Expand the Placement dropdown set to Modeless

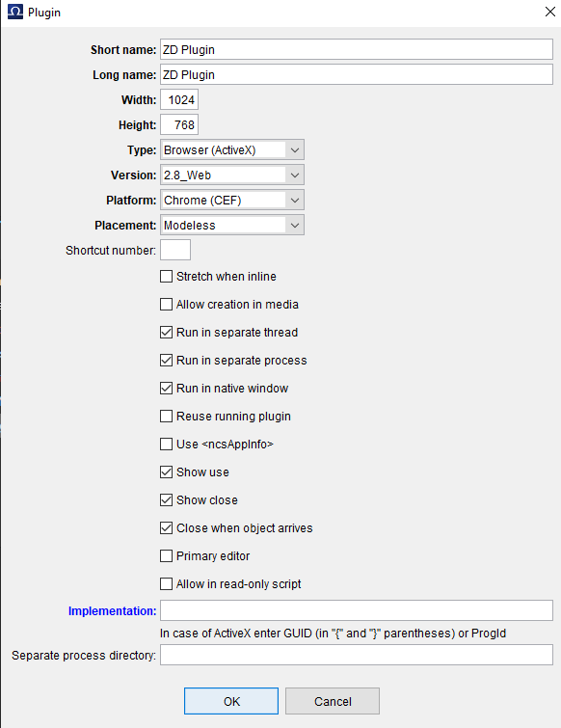click(x=232, y=226)
